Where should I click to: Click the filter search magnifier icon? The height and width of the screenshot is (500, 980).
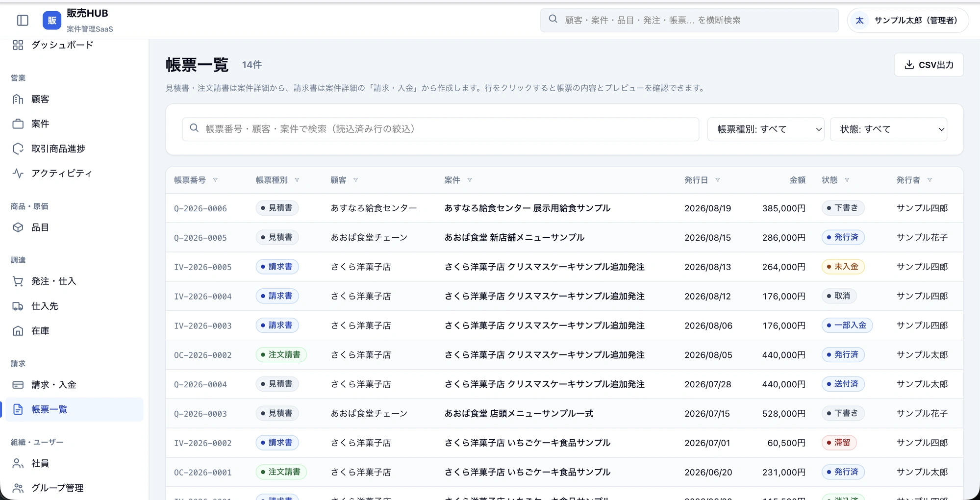tap(194, 128)
